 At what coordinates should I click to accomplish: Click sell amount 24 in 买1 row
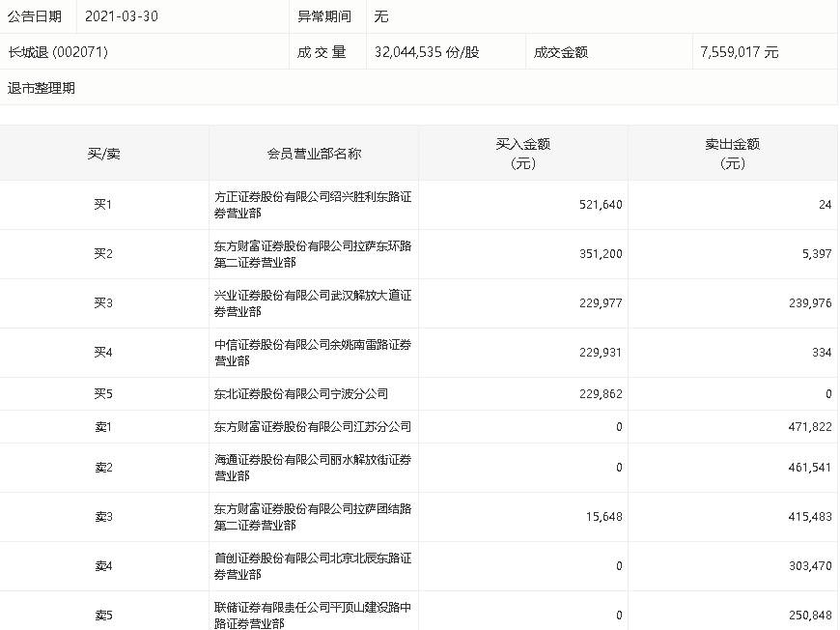(x=825, y=205)
